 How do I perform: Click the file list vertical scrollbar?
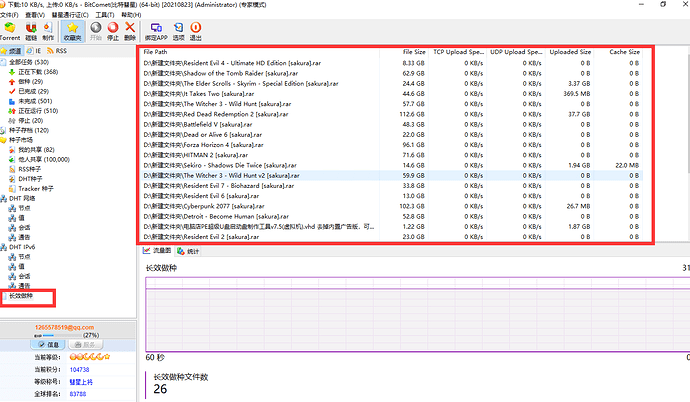(x=688, y=114)
